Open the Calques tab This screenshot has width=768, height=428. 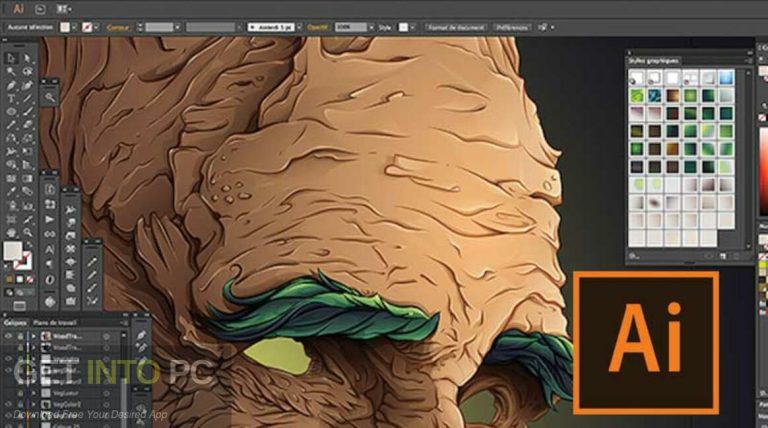coord(15,323)
